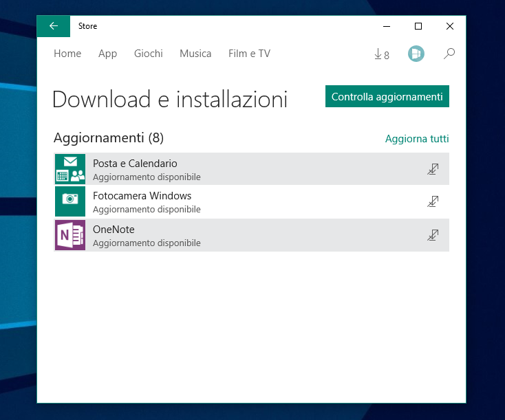The width and height of the screenshot is (505, 420).
Task: Click the Aggiorna tutti link
Action: (417, 139)
